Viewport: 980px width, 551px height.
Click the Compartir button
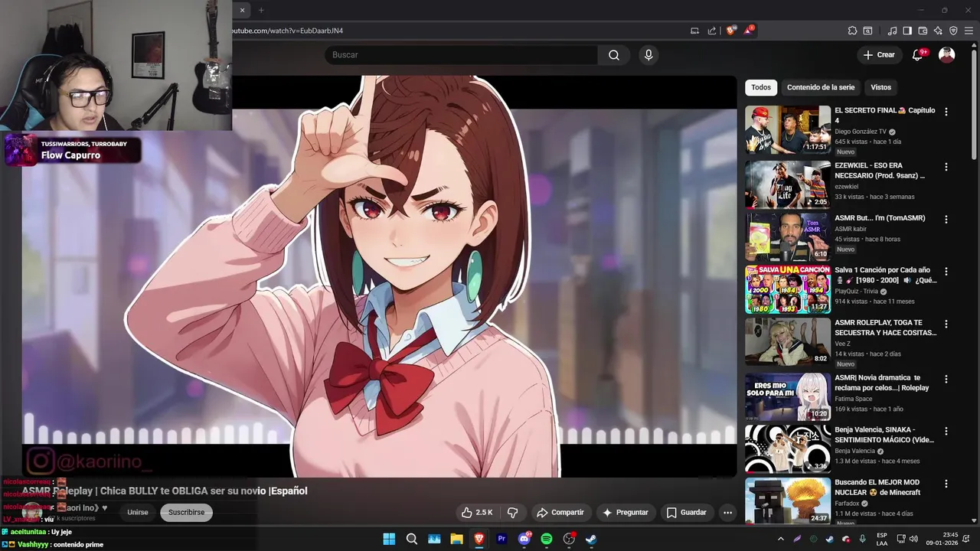pos(560,513)
